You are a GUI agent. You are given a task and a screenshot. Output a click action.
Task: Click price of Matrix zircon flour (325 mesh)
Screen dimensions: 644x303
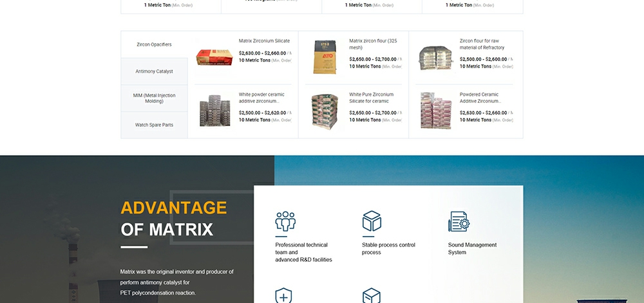[x=372, y=59]
